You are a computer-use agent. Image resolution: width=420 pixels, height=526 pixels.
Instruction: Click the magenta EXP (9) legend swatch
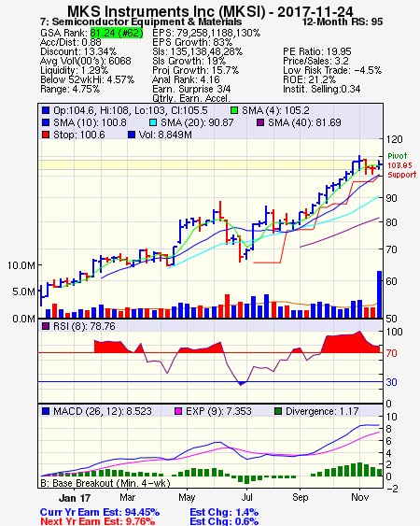178,411
